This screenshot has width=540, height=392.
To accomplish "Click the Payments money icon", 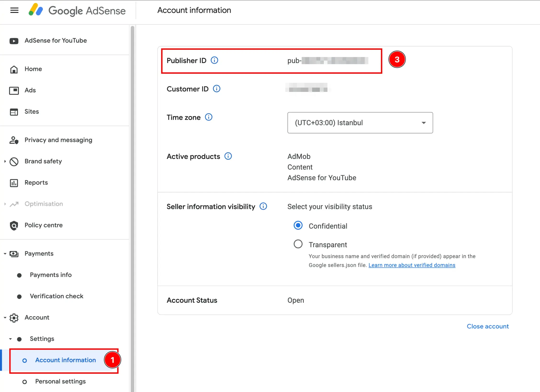I will pos(14,254).
